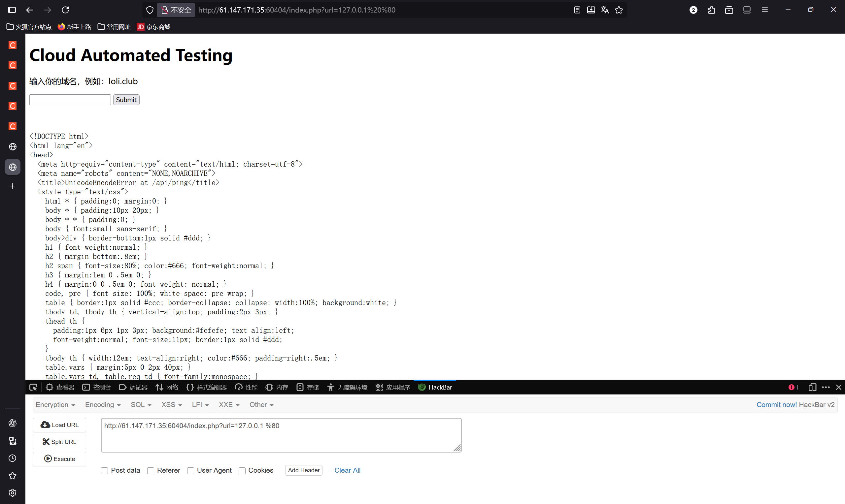Expand the LFI dropdown menu
Viewport: 845px width, 504px height.
tap(200, 404)
